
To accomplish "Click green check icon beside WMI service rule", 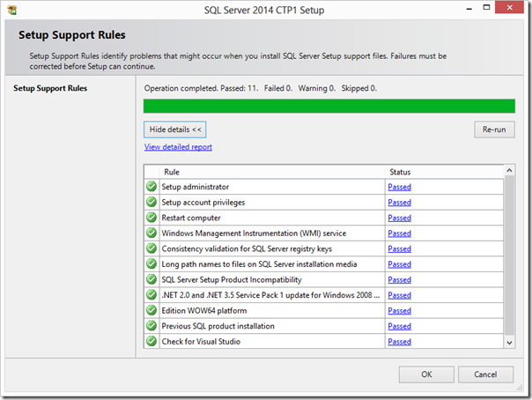I will [x=151, y=233].
